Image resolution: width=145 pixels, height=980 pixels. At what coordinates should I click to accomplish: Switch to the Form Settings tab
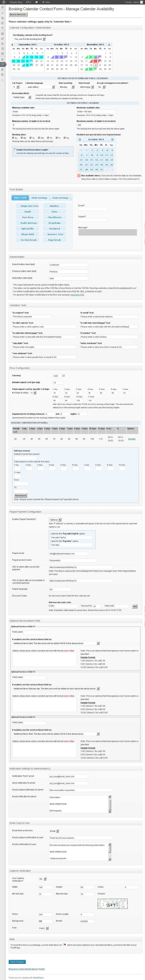coord(60,198)
